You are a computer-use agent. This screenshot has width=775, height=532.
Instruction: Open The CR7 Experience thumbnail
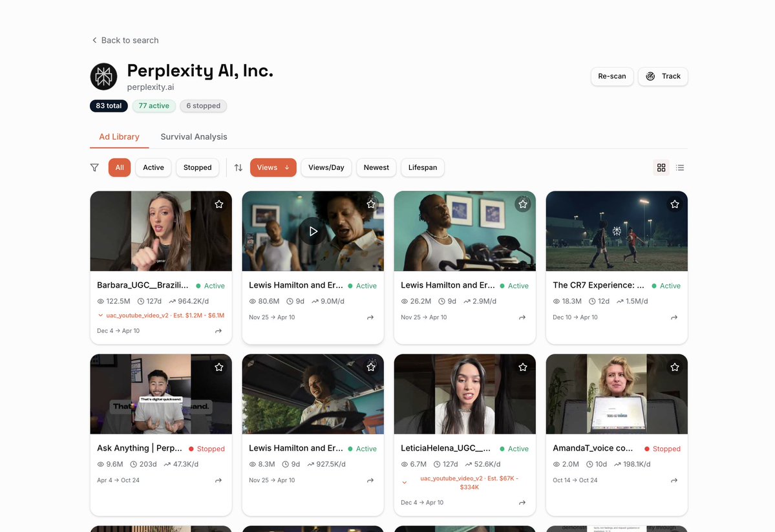[617, 231]
